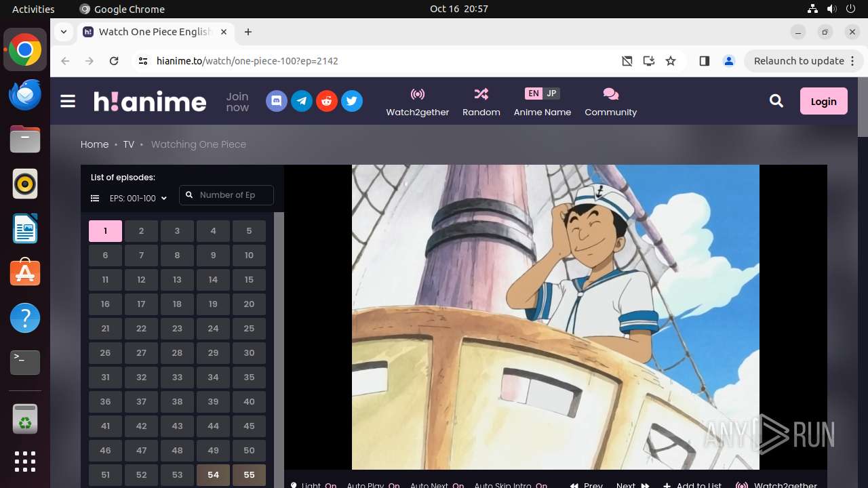868x488 pixels.
Task: Go to next episode with Next
Action: (x=633, y=485)
